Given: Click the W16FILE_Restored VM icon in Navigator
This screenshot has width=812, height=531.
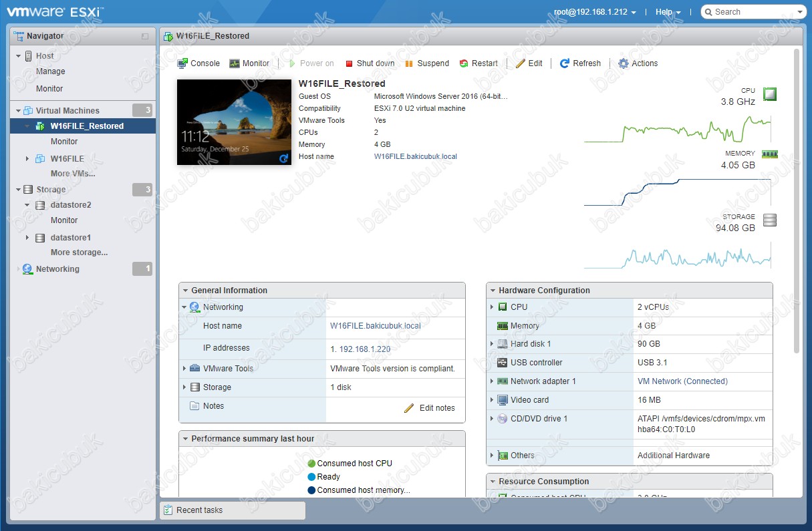Looking at the screenshot, I should [x=40, y=126].
